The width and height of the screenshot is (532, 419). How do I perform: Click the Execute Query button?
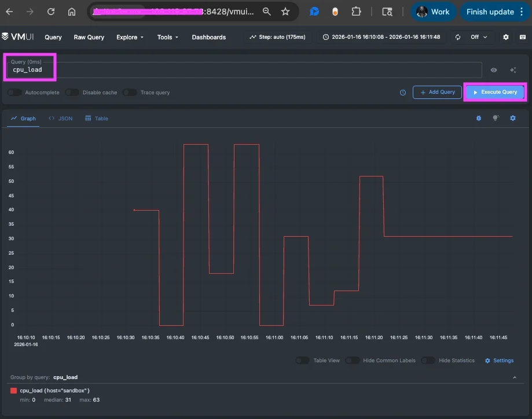(x=495, y=92)
